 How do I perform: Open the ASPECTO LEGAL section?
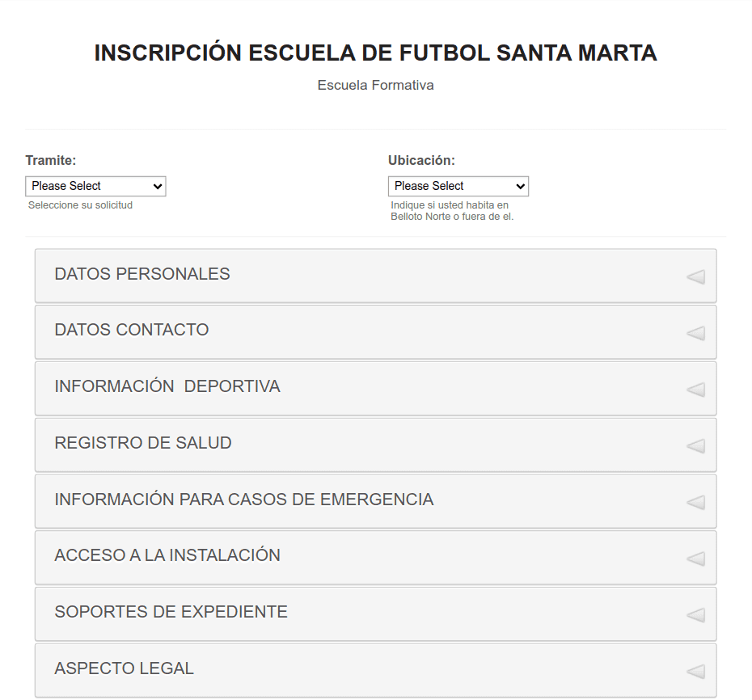[x=375, y=670]
